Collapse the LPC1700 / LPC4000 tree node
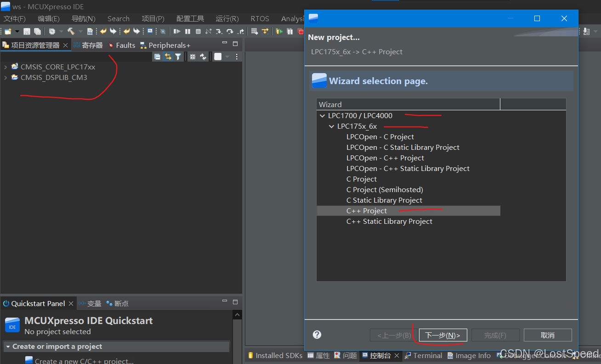This screenshot has height=364, width=601. point(322,116)
